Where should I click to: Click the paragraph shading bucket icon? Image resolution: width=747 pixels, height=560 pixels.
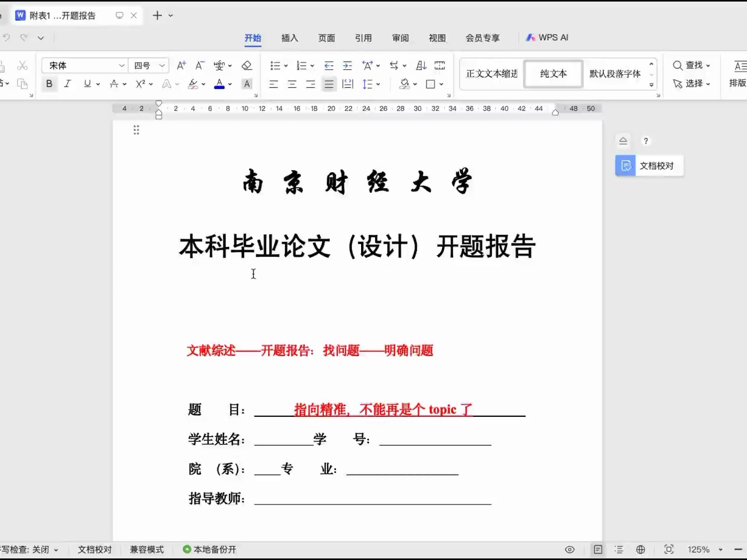[405, 84]
